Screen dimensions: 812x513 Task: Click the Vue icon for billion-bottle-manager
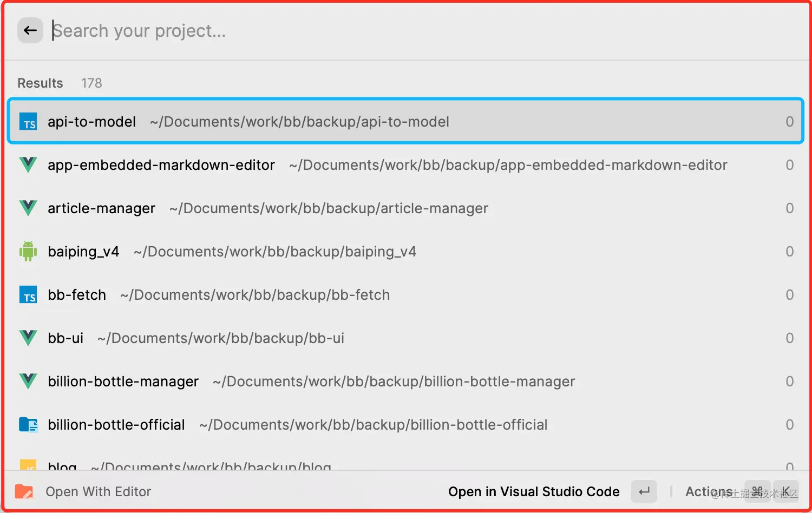click(x=28, y=381)
